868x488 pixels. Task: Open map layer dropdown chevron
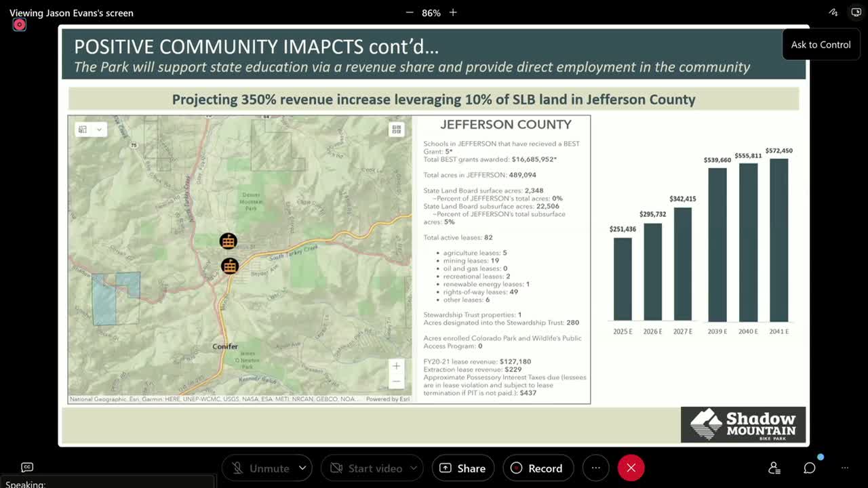click(x=99, y=129)
